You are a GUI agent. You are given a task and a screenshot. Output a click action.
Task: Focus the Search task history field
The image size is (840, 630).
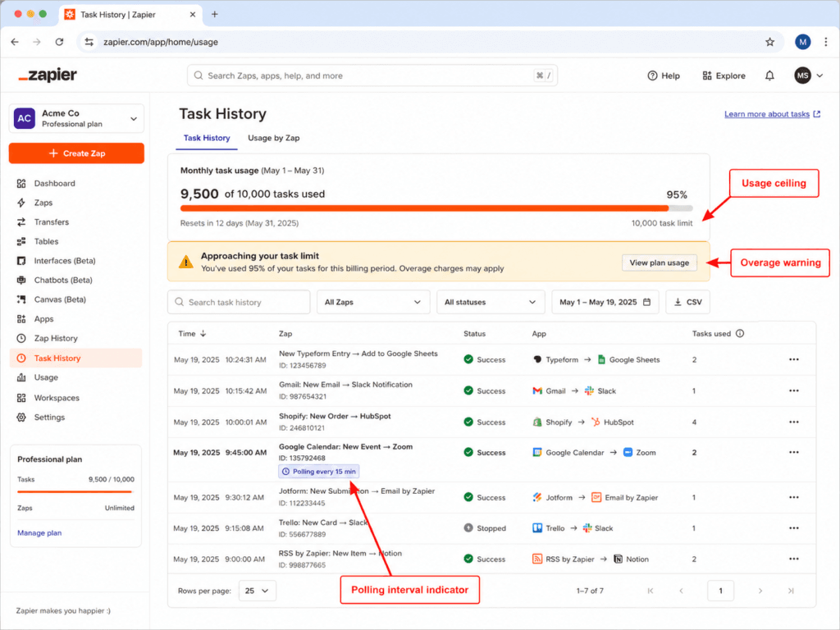239,302
